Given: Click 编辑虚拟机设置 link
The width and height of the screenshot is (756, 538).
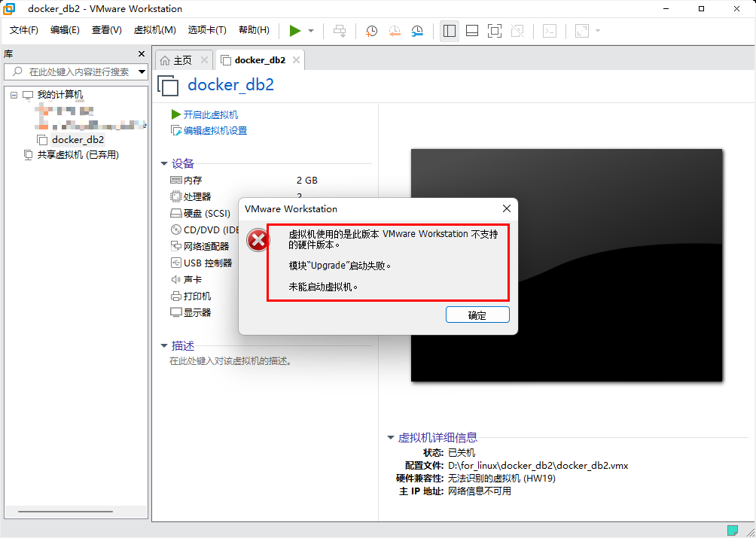Looking at the screenshot, I should (x=215, y=130).
